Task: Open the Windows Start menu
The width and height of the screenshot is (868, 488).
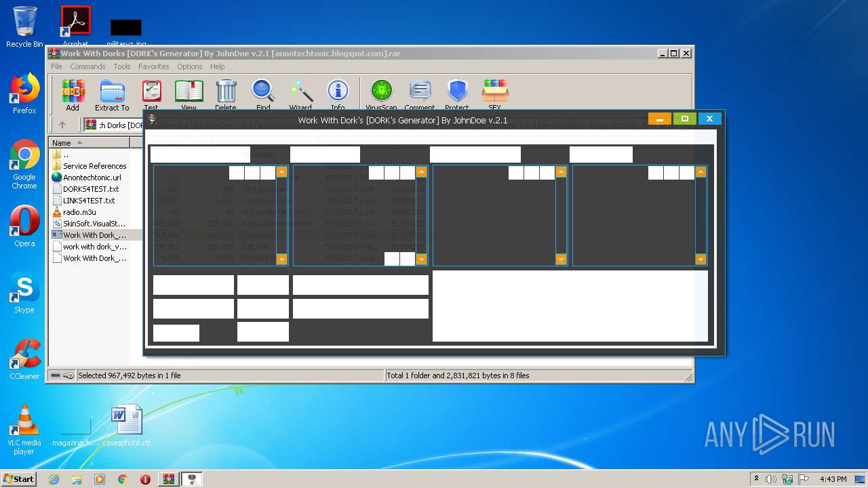Action: pos(19,479)
